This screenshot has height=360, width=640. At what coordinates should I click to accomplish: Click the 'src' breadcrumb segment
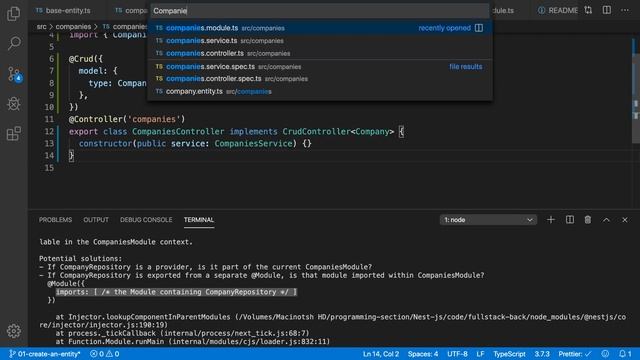coord(41,27)
